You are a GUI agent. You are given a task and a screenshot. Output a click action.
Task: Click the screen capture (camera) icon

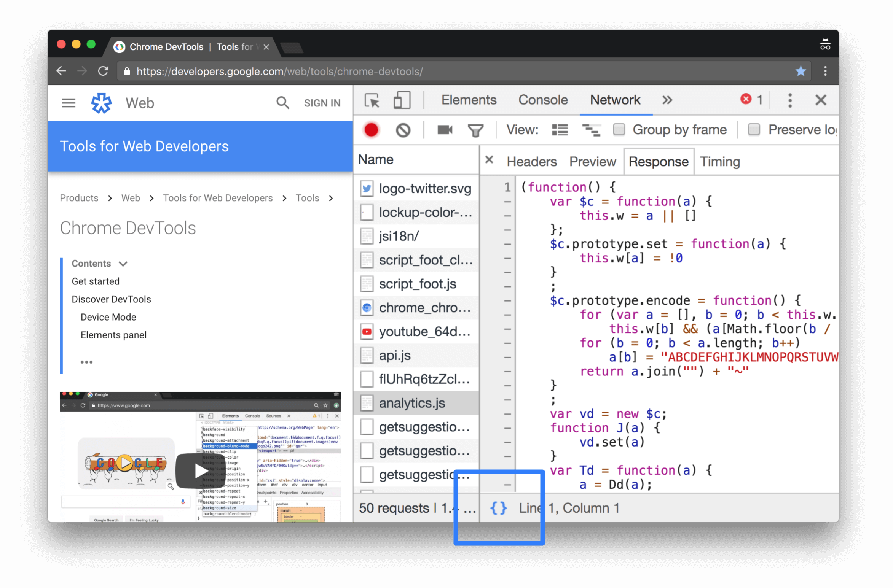(x=445, y=130)
